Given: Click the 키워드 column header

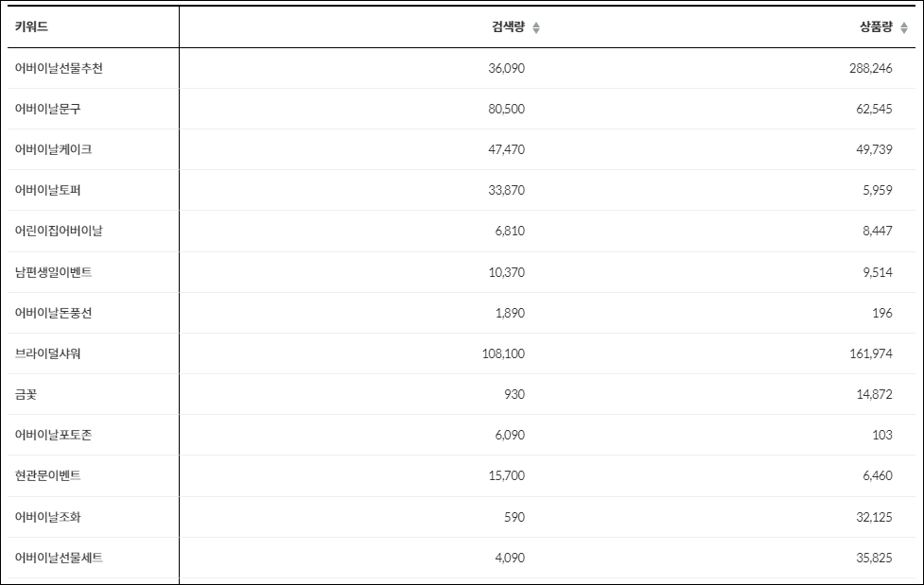Looking at the screenshot, I should (31, 26).
